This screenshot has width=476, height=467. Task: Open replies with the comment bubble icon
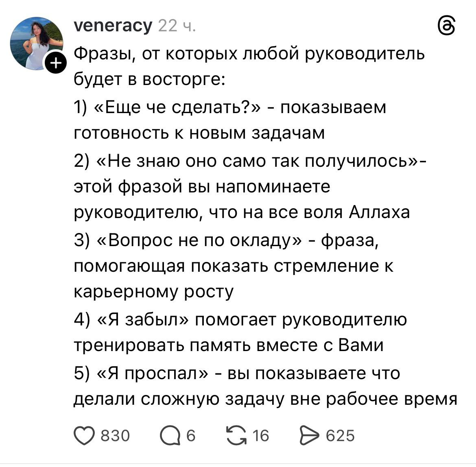170,436
